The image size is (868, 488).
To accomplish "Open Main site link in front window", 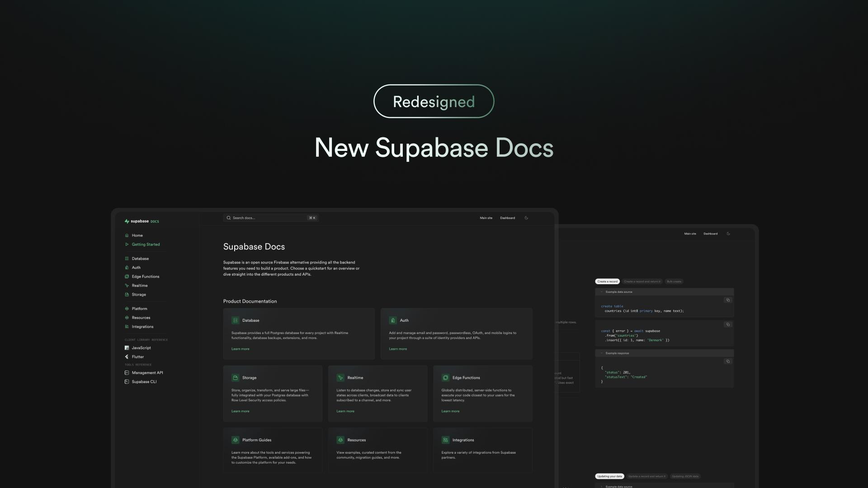I will 486,218.
